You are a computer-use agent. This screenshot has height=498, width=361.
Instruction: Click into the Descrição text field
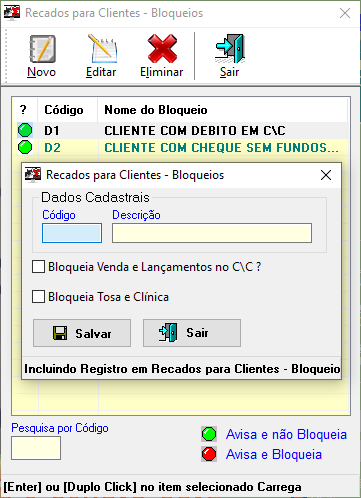pyautogui.click(x=212, y=233)
